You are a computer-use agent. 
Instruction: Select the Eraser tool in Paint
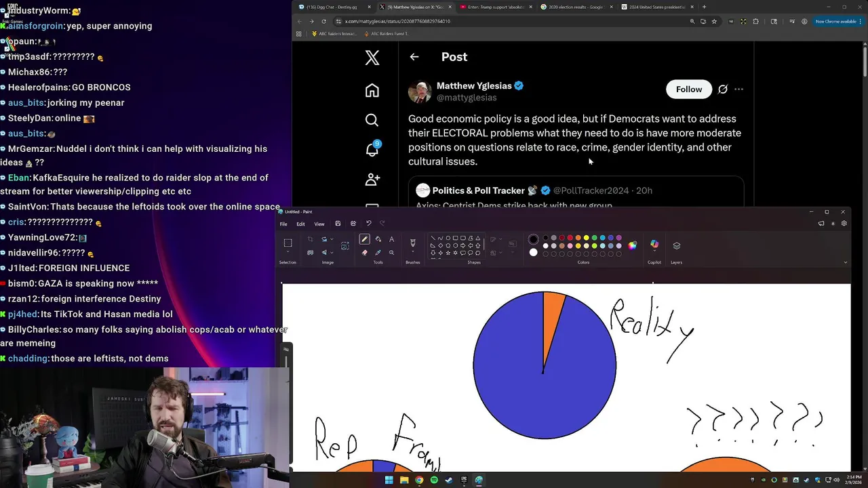365,252
